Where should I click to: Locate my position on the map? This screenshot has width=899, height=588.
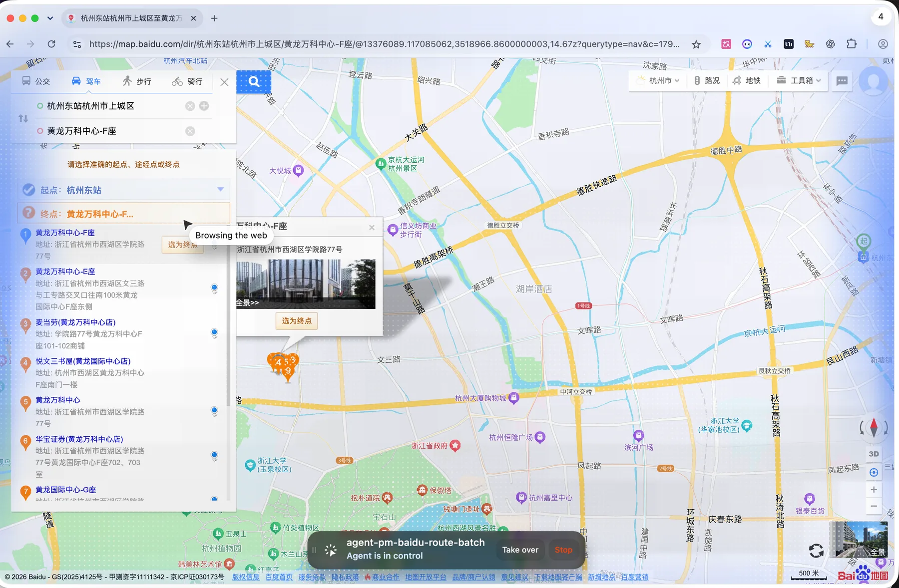[874, 472]
